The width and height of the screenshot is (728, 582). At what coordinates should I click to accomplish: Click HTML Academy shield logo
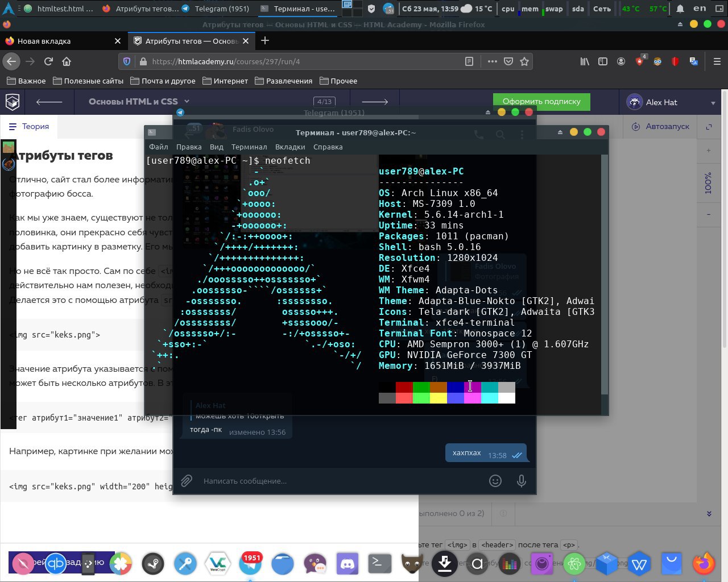(13, 102)
